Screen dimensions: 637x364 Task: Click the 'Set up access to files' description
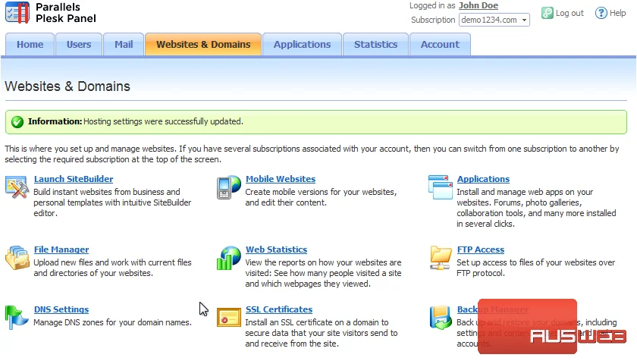point(536,268)
